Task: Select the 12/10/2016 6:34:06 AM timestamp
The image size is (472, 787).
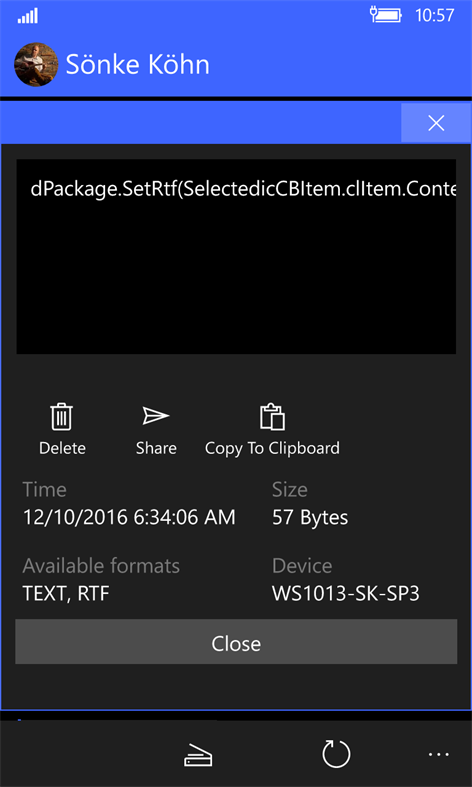Action: tap(129, 517)
